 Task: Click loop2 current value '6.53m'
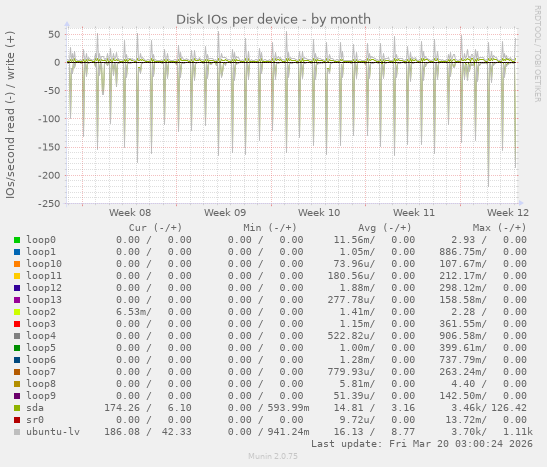[x=130, y=312]
